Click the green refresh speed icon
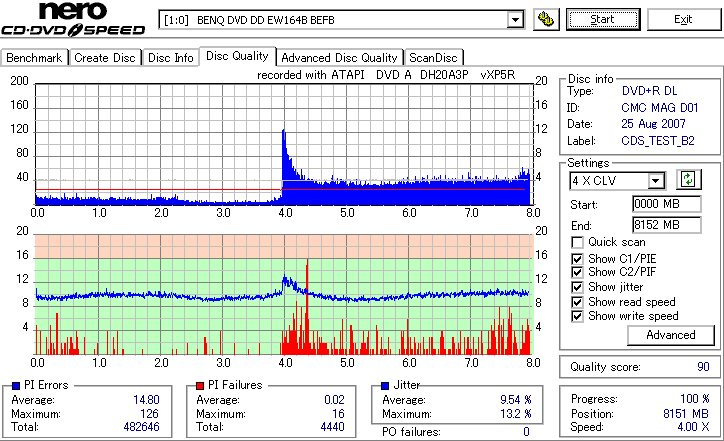 tap(688, 179)
